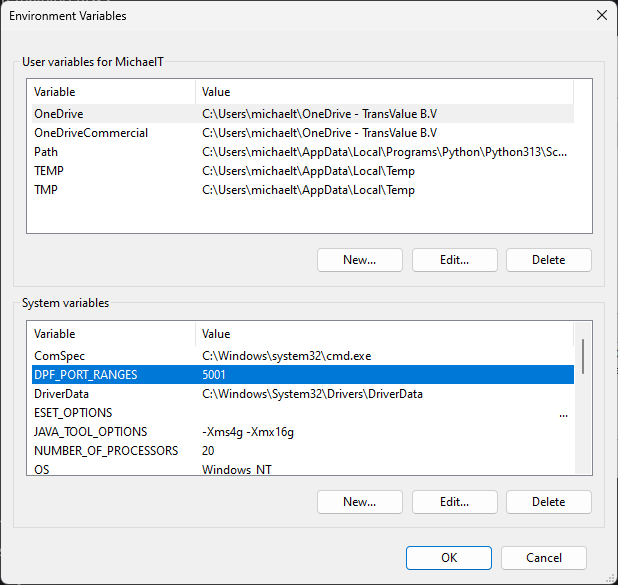Click Delete button under System variables
The width and height of the screenshot is (618, 585).
tap(548, 502)
